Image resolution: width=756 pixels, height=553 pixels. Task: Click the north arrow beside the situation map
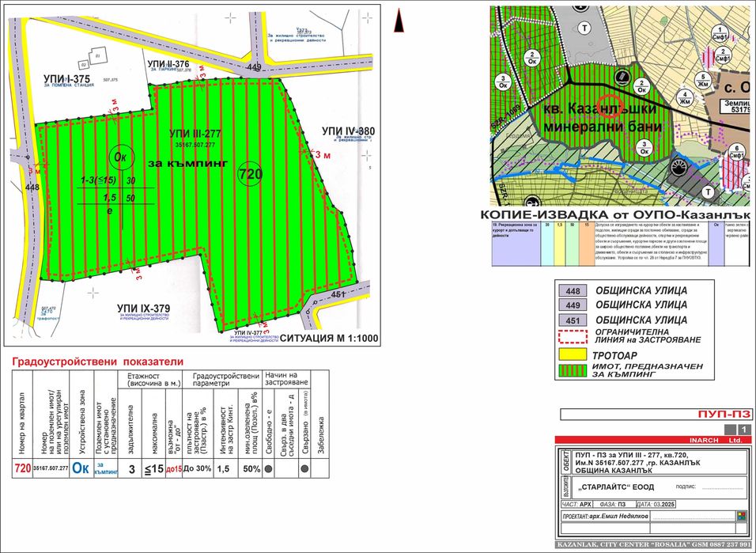click(x=399, y=21)
